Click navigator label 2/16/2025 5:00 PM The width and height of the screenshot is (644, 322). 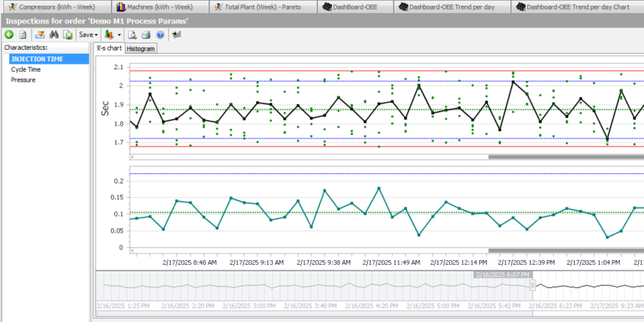tap(433, 306)
